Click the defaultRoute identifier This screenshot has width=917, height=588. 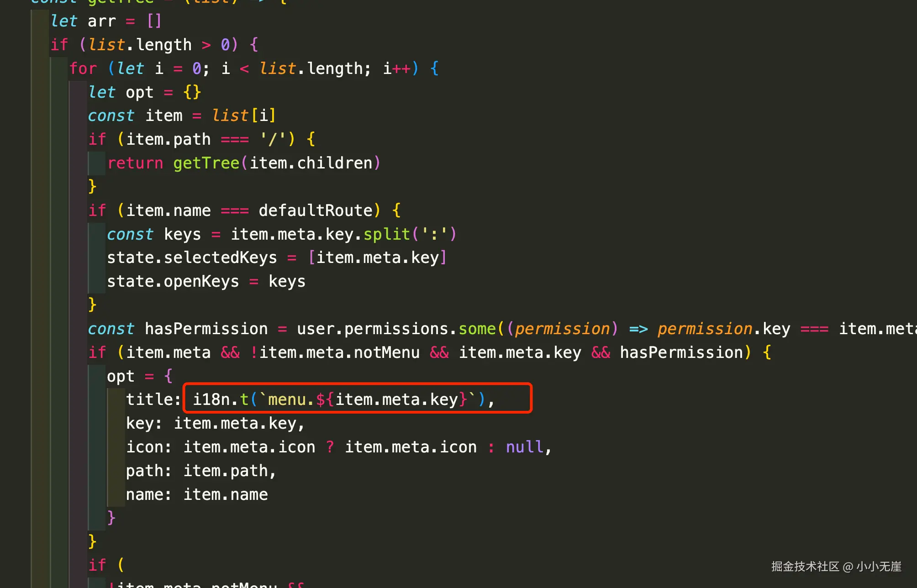click(316, 210)
